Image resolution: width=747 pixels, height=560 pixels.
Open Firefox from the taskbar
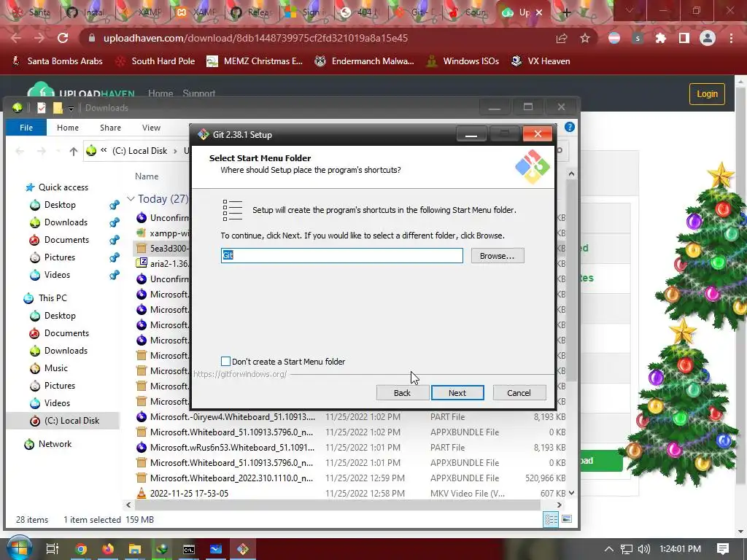[x=108, y=549]
